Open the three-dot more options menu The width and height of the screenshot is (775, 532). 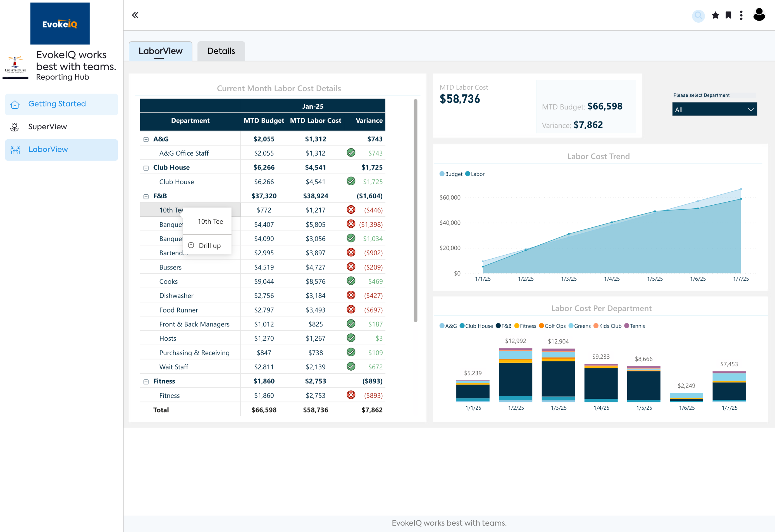pos(741,15)
